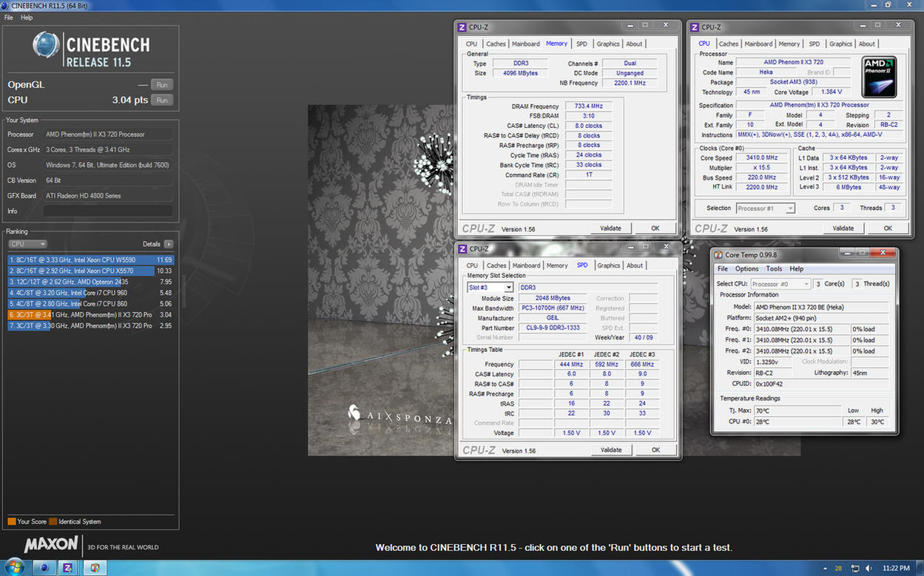924x576 pixels.
Task: Open the Windows Start menu
Action: [15, 568]
